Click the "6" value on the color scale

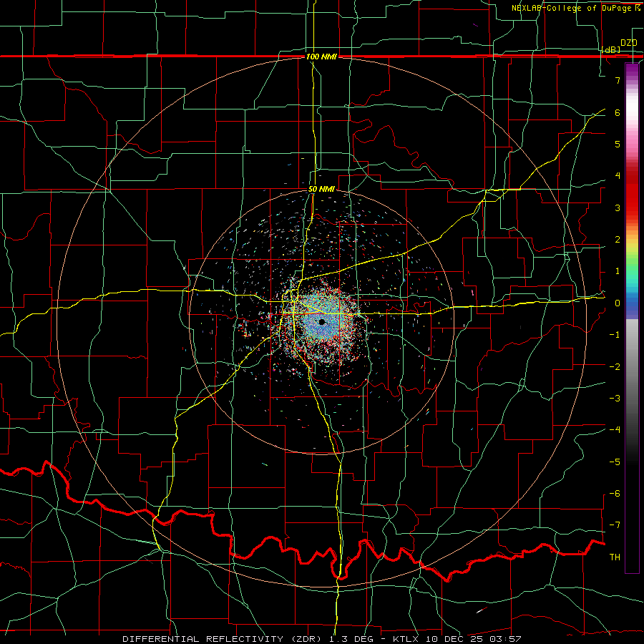click(x=618, y=112)
